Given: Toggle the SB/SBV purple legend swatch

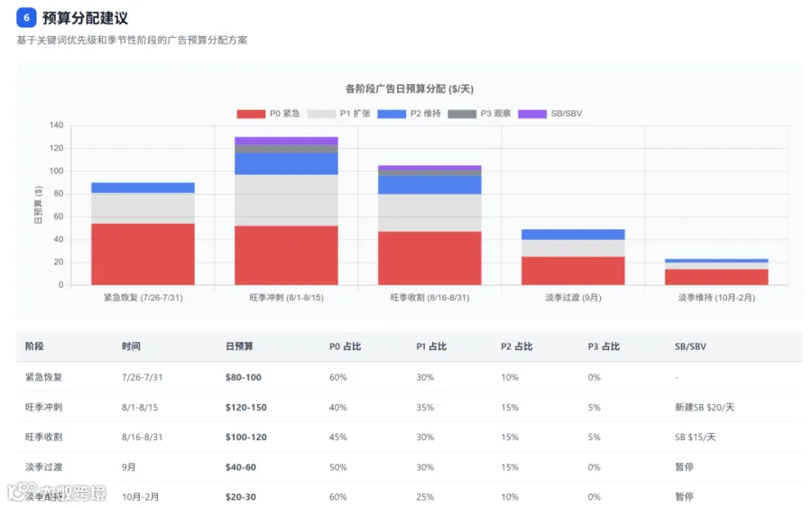Looking at the screenshot, I should (532, 114).
